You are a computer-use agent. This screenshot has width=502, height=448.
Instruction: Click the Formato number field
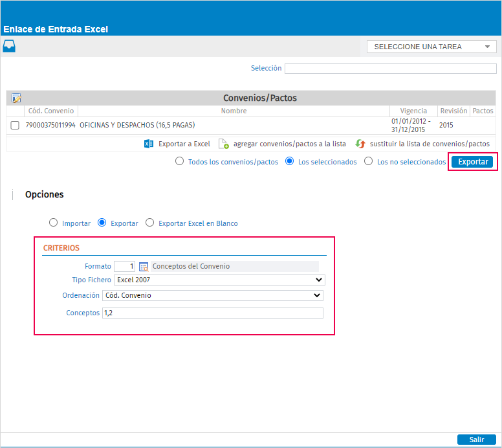[x=125, y=266]
